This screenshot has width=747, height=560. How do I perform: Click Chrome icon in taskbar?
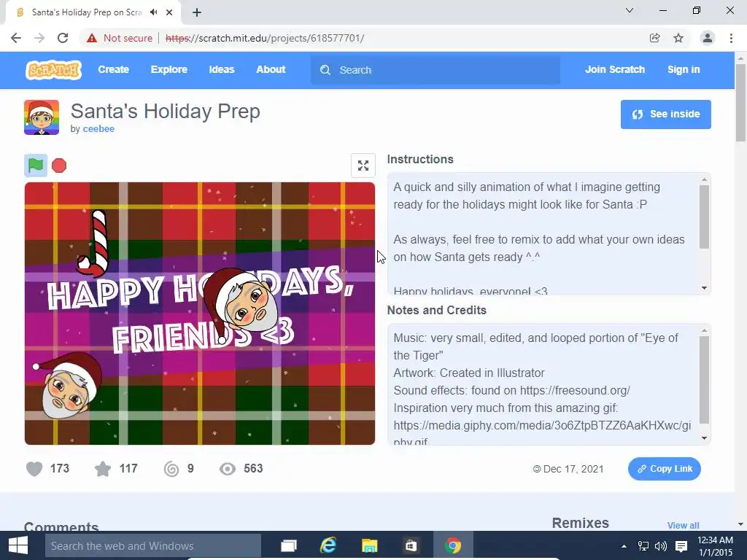(452, 545)
